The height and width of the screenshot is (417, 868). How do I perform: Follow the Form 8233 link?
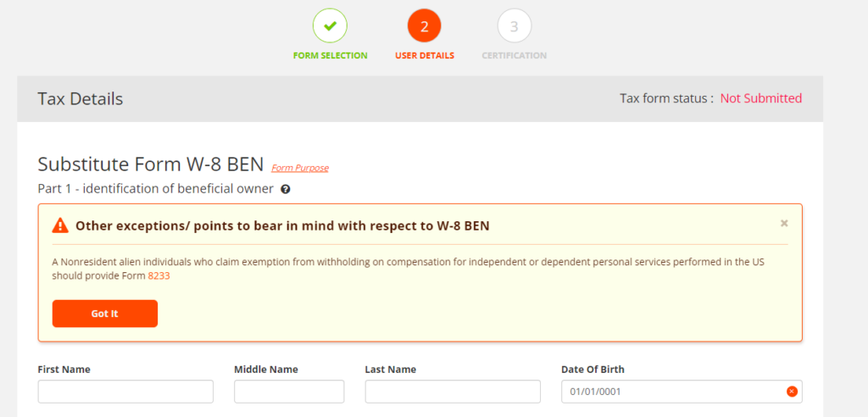click(159, 275)
